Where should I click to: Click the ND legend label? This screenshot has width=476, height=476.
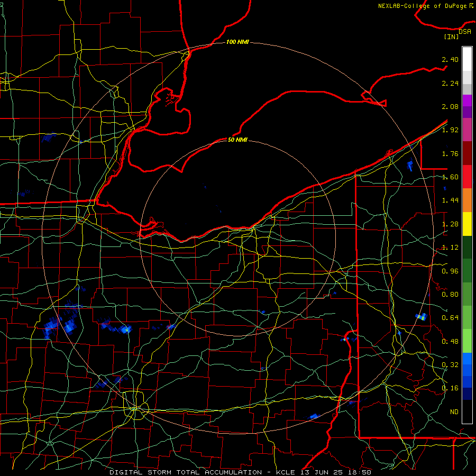tap(454, 412)
